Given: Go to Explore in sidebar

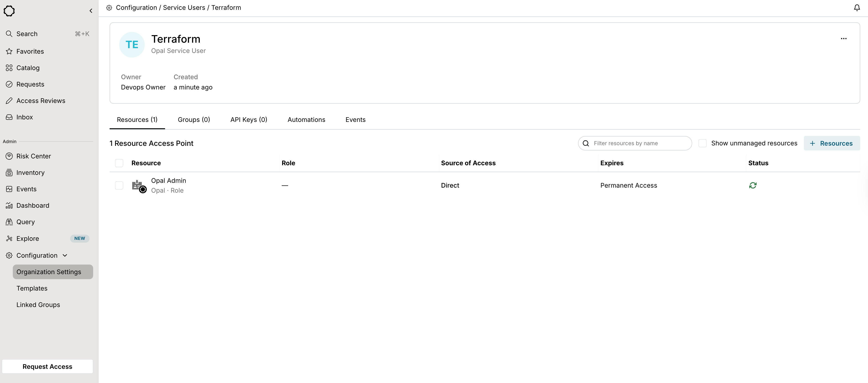Looking at the screenshot, I should (x=28, y=239).
